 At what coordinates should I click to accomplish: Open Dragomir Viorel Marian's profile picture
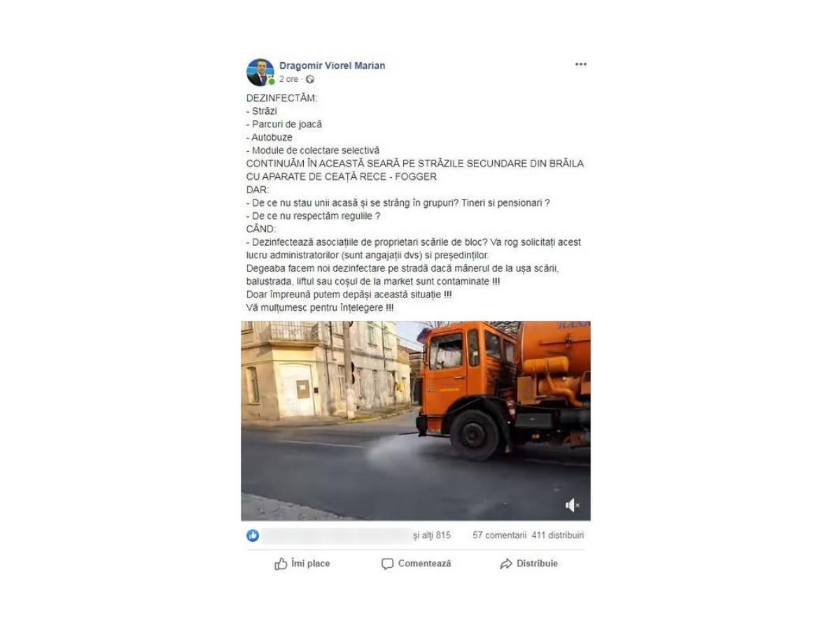(260, 72)
